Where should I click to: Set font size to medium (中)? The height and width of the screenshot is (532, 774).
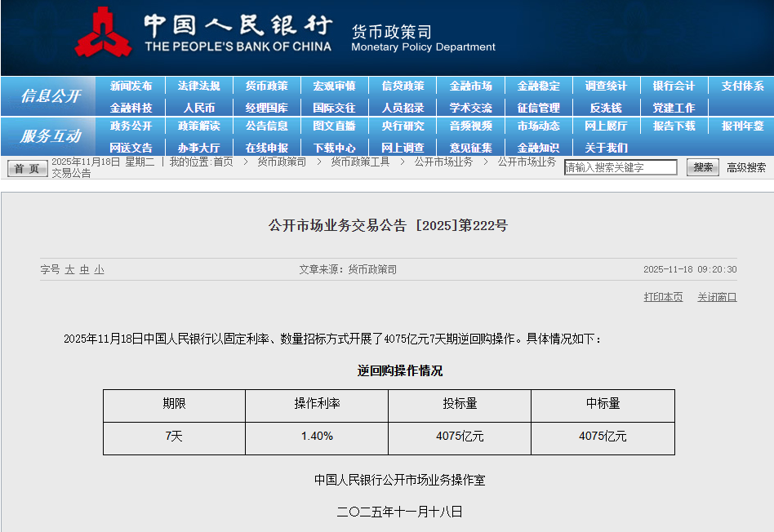pyautogui.click(x=84, y=269)
